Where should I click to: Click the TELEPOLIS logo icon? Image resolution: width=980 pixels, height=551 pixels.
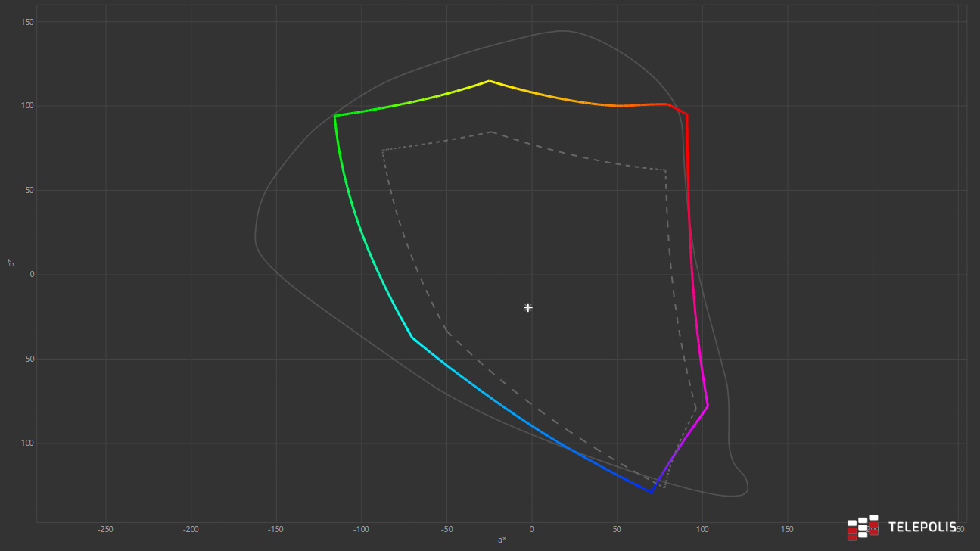[863, 528]
